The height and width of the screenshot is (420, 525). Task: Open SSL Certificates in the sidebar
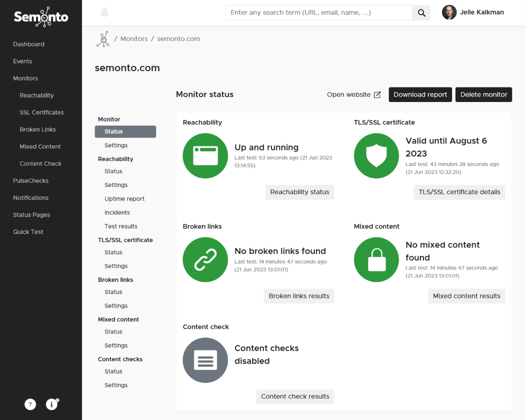tap(42, 112)
